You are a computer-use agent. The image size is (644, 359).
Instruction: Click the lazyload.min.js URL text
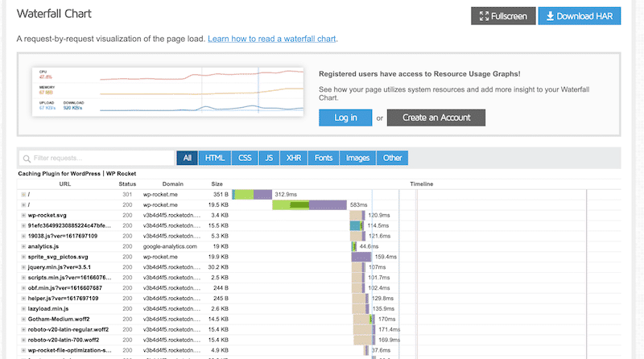48,309
